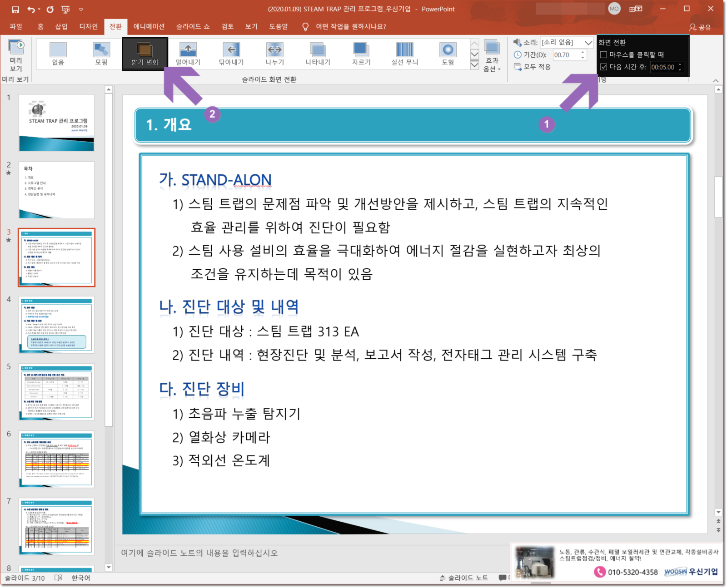Select slide 5 thumbnail
The width and height of the screenshot is (727, 588).
coord(56,392)
